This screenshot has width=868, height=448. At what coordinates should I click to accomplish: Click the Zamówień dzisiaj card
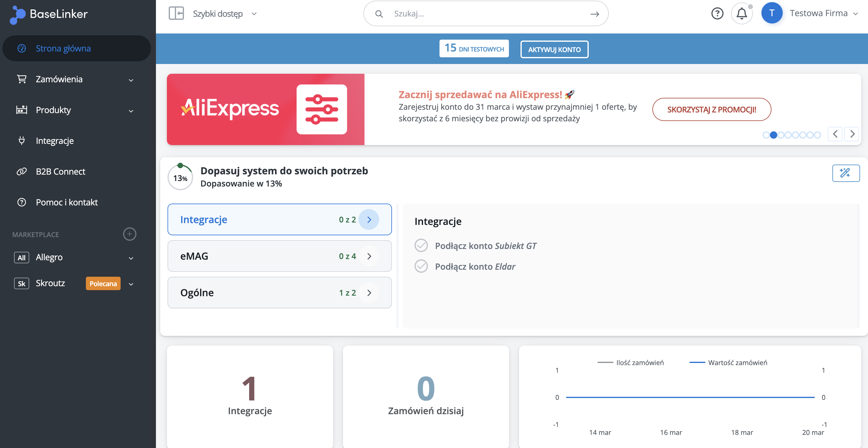point(425,397)
